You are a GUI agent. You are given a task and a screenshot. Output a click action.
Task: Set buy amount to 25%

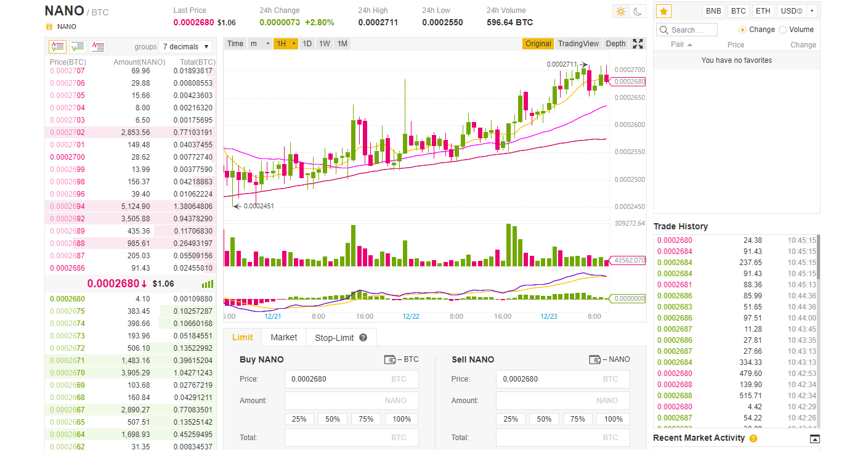(299, 419)
